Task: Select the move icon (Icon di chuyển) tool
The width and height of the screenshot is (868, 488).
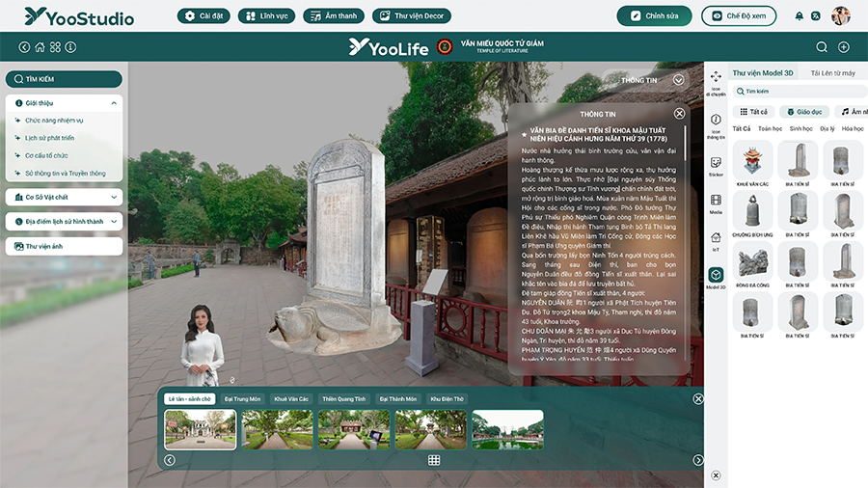Action: (x=716, y=82)
